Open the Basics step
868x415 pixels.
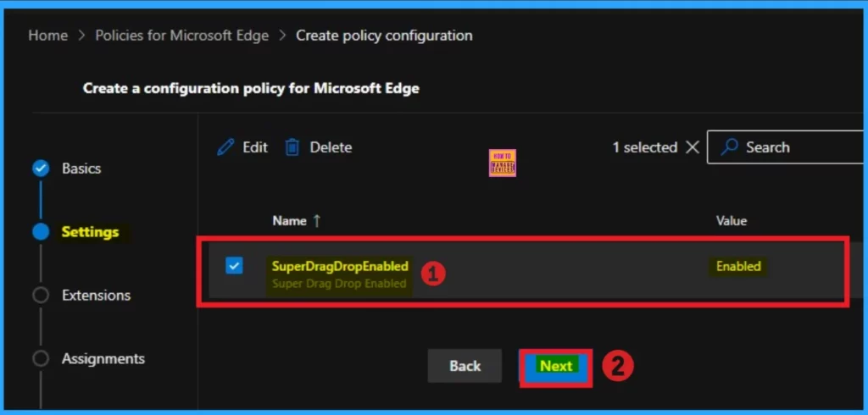tap(81, 169)
